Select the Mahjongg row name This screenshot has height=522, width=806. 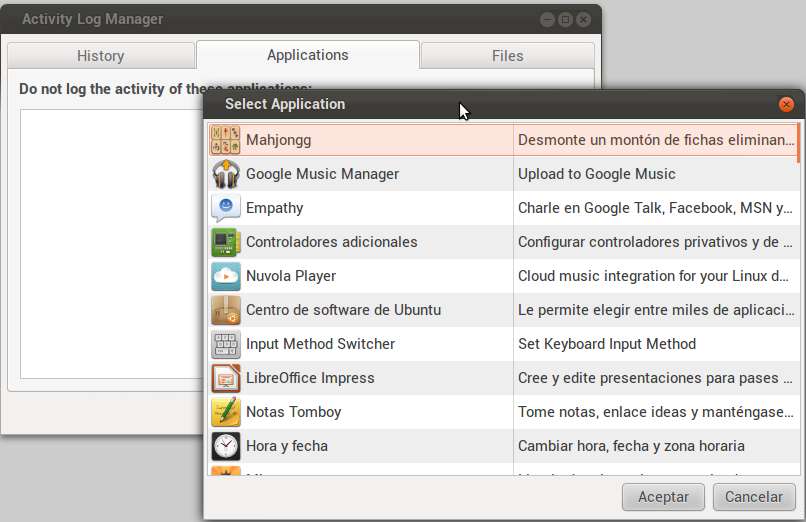278,140
